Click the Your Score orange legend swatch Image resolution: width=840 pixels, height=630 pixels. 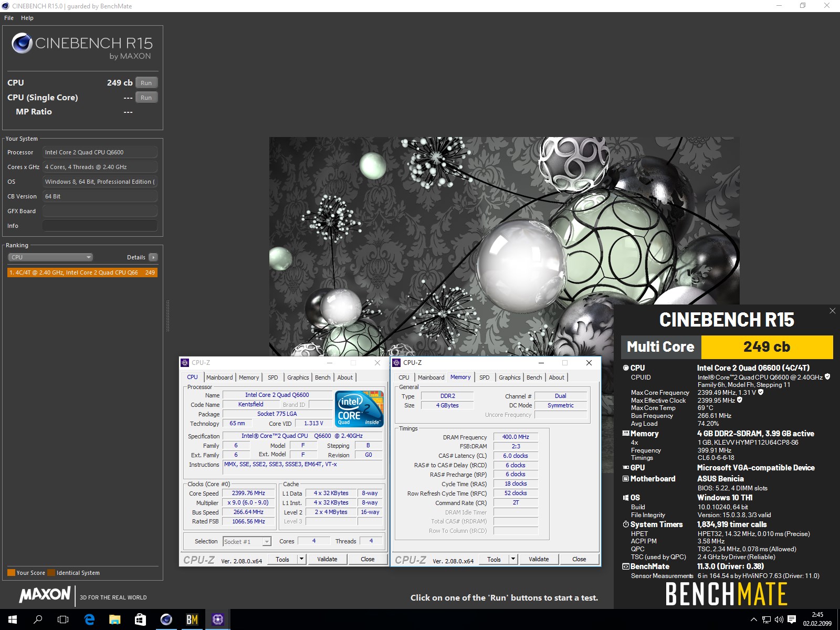[x=11, y=573]
